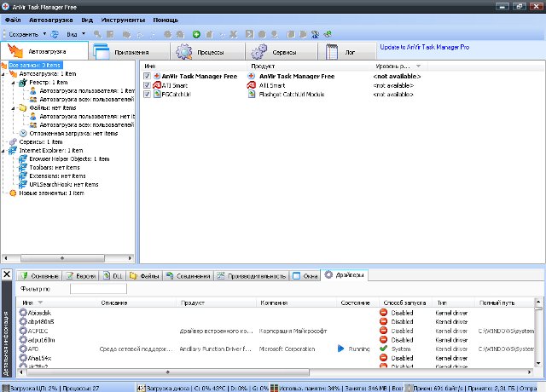
Task: Click the gear icon beside Abiosdsk driver
Action: [23, 313]
